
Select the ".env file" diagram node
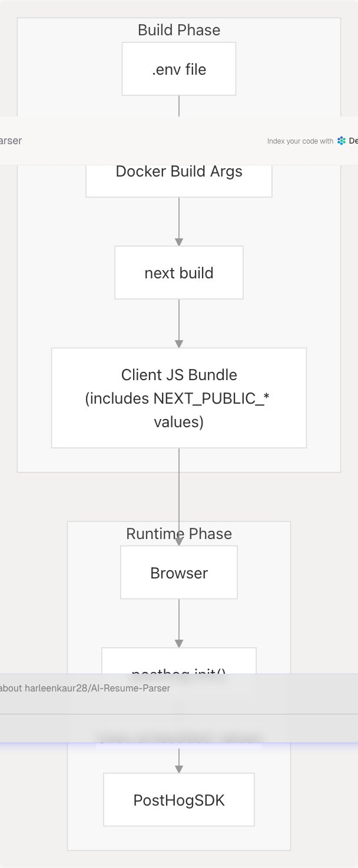(179, 69)
